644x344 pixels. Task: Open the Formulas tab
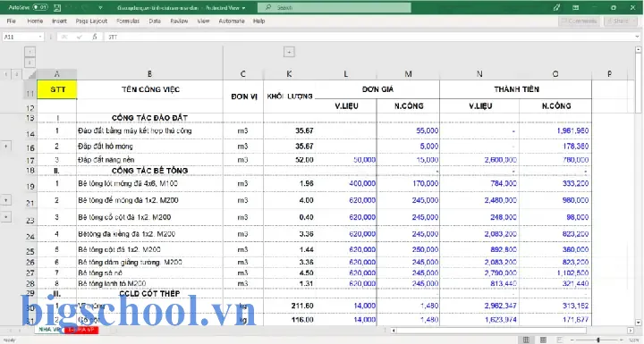128,21
